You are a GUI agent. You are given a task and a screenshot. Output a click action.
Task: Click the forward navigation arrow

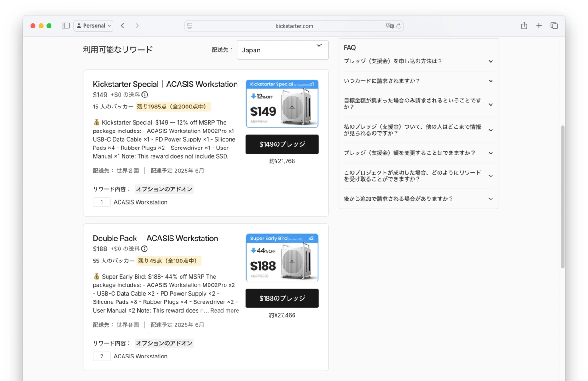click(137, 26)
